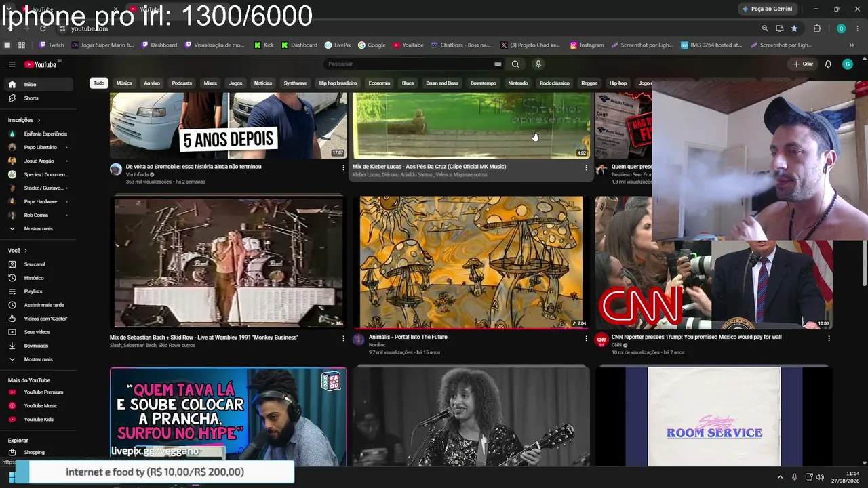Click the taskbar volume icon
This screenshot has height=488, width=868.
coord(821,477)
